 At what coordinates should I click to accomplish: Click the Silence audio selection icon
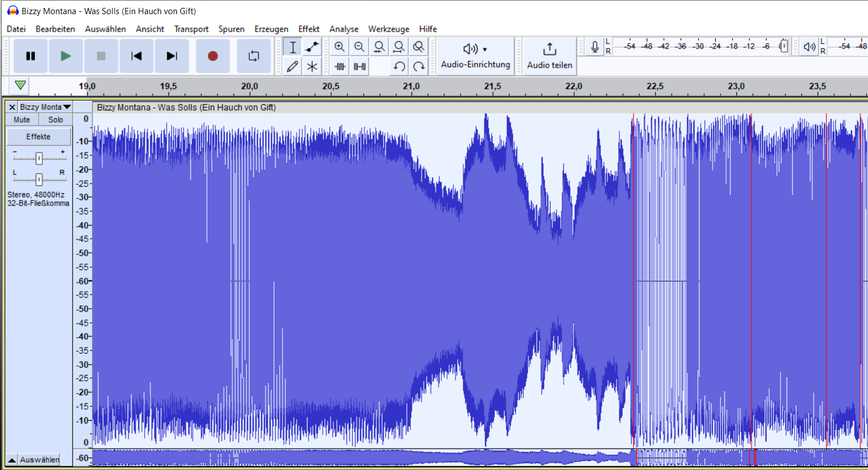(x=359, y=67)
